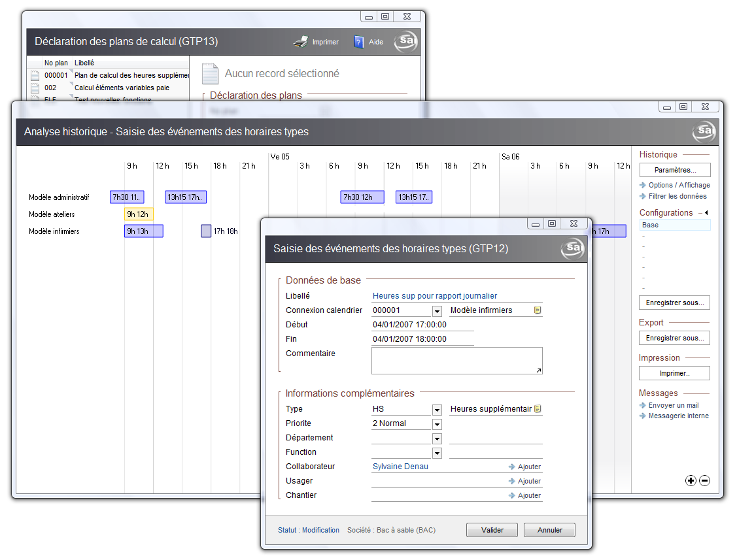The height and width of the screenshot is (560, 737).
Task: Collapse the Configurations section arrow
Action: [x=706, y=213]
